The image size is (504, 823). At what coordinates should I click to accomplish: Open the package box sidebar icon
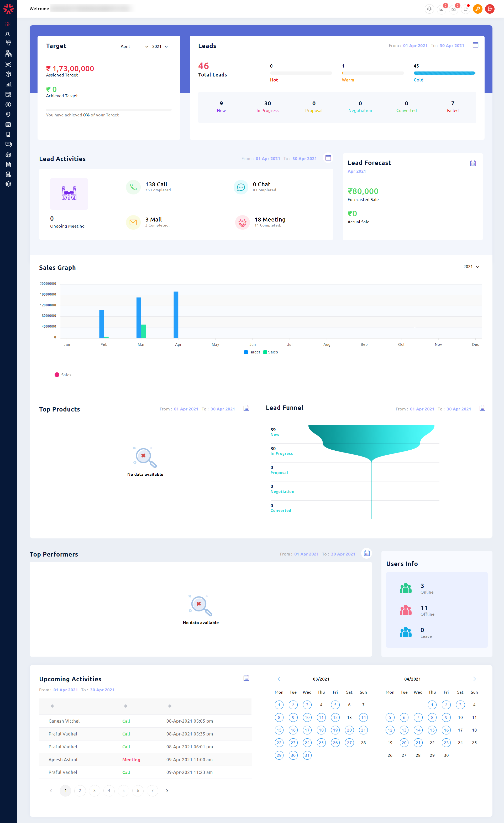[x=8, y=74]
